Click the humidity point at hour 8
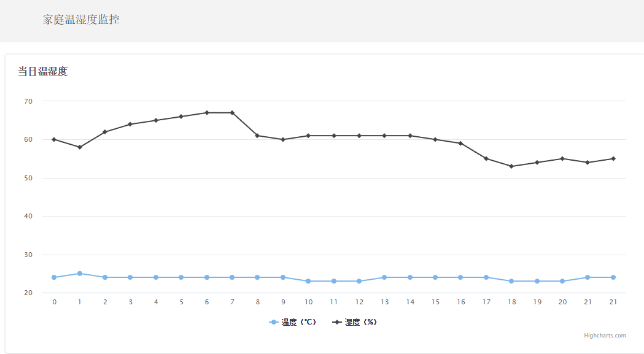The height and width of the screenshot is (354, 644). click(x=257, y=136)
